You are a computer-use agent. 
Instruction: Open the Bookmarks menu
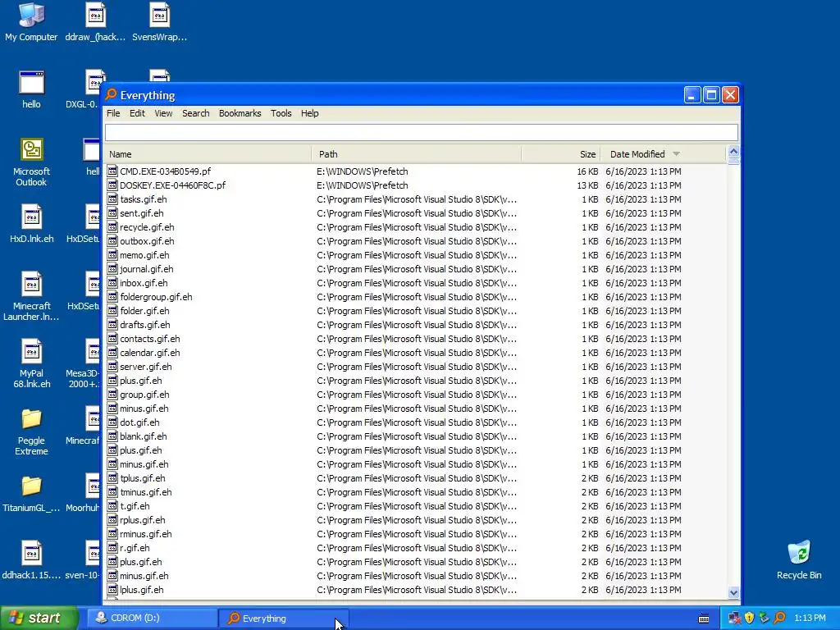click(x=240, y=113)
